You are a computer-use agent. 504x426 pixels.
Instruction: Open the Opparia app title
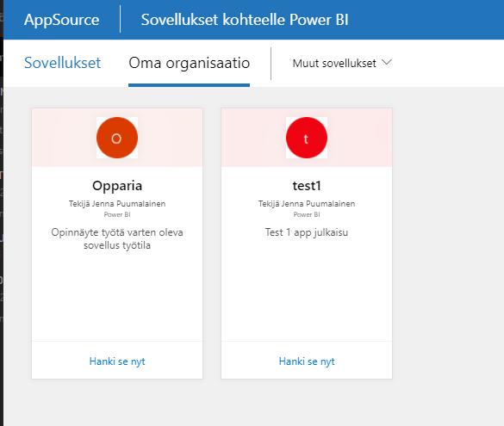click(x=117, y=186)
